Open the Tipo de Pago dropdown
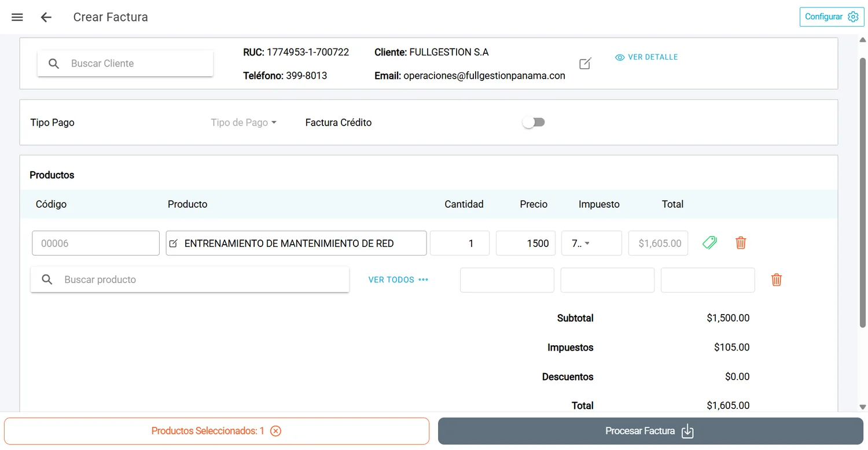The height and width of the screenshot is (450, 868). pos(244,123)
